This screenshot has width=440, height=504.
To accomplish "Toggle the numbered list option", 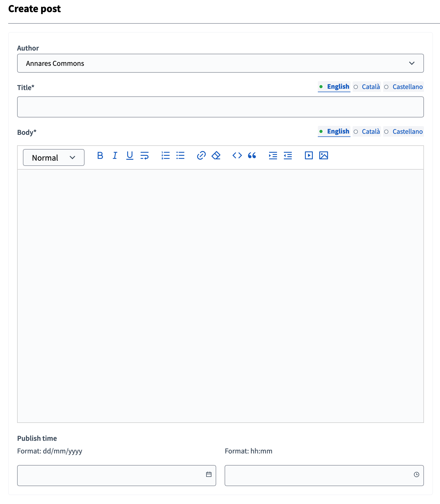I will (x=165, y=156).
